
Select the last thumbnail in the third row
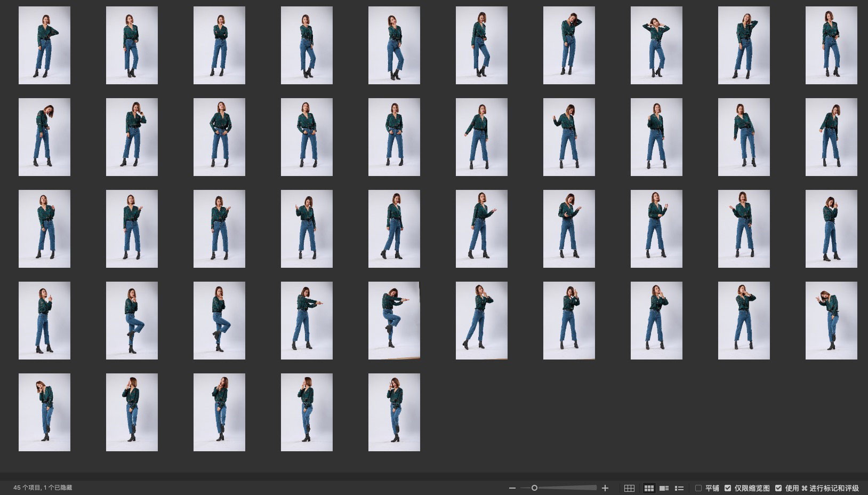point(831,229)
